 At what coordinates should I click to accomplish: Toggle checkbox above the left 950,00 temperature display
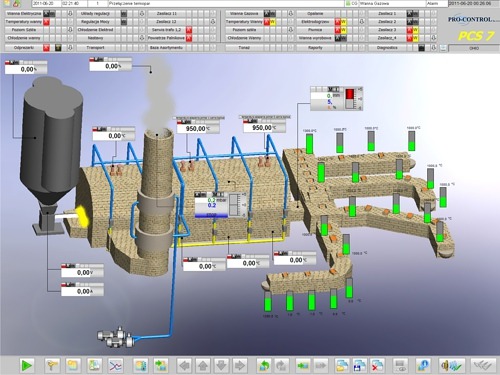tap(174, 118)
